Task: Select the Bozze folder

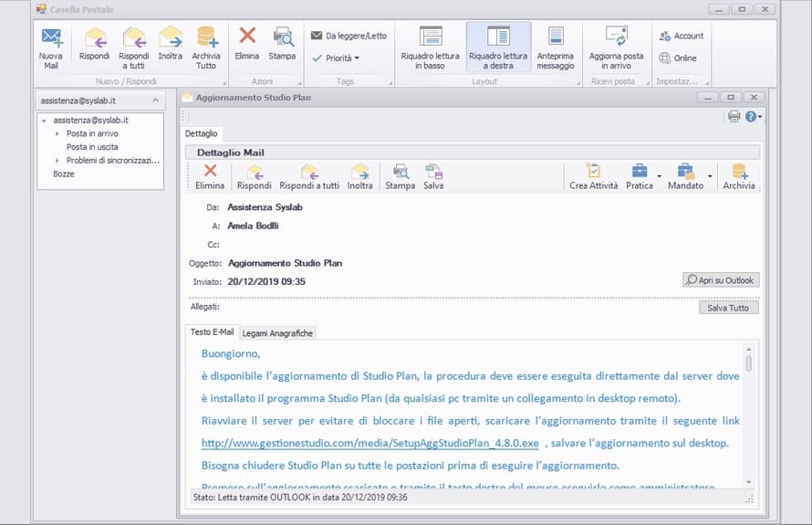Action: pos(64,173)
